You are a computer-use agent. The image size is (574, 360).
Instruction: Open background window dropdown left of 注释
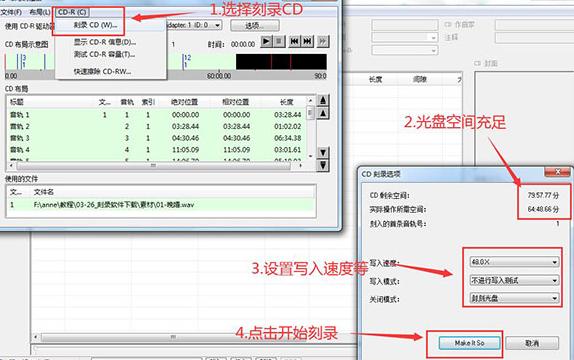[405, 37]
